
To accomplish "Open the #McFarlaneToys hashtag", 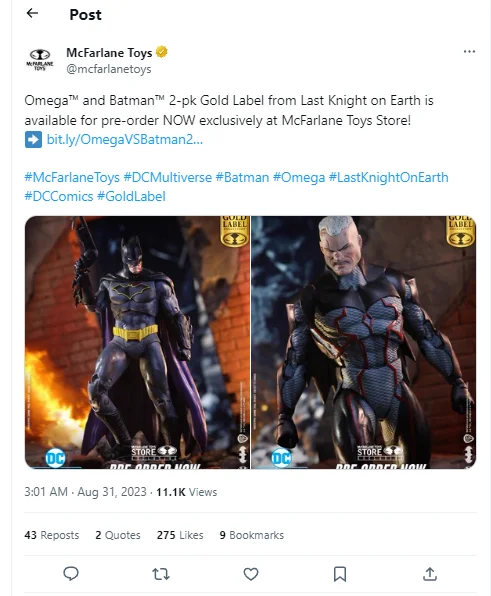I will click(72, 178).
